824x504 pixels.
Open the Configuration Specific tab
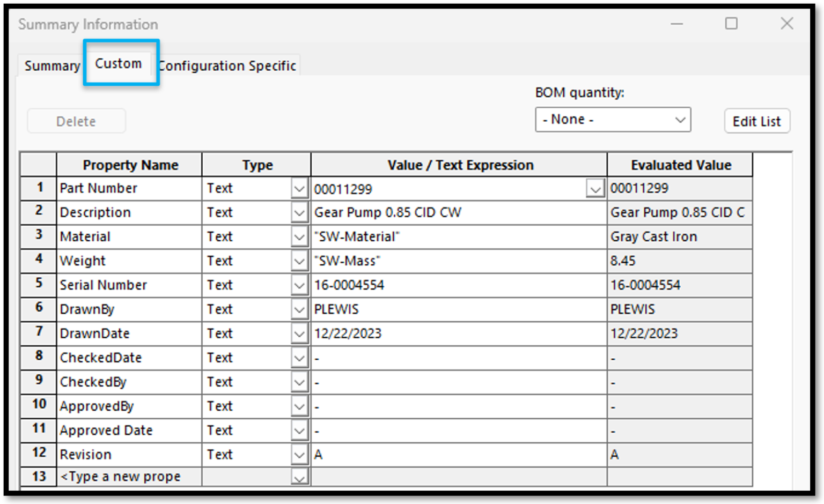pos(227,66)
